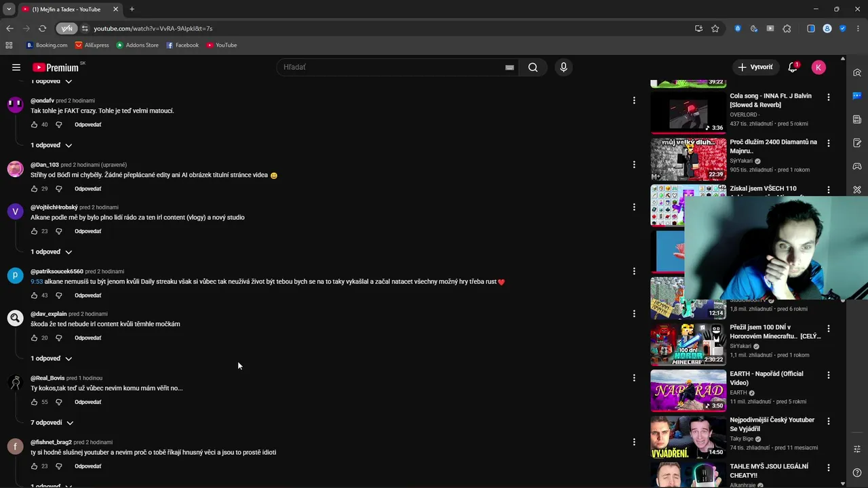Image resolution: width=868 pixels, height=488 pixels.
Task: Open more options for @Real_Bovis comment
Action: tap(634, 378)
